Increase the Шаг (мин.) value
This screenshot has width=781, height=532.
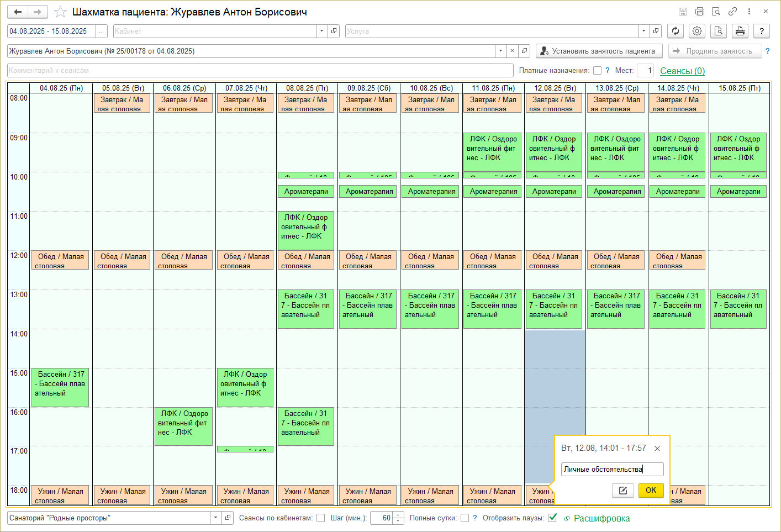[x=398, y=515]
